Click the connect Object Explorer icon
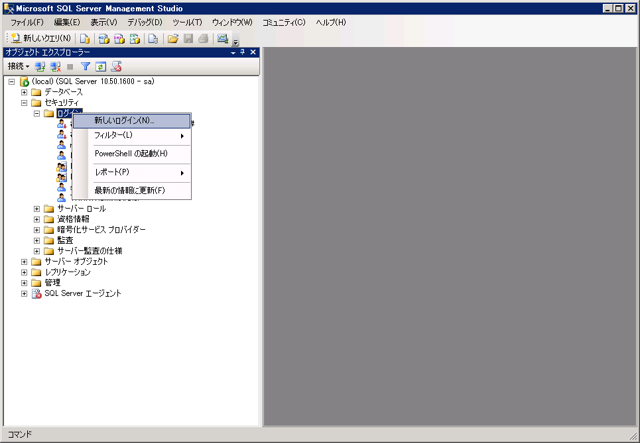This screenshot has width=640, height=443. [x=40, y=67]
